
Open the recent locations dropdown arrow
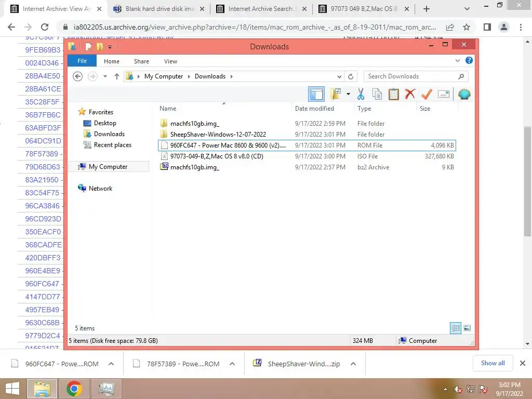point(105,76)
